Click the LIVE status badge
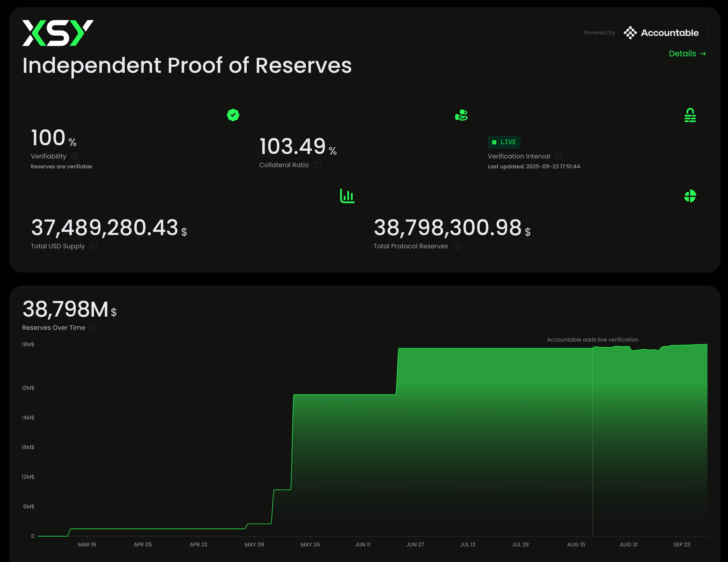This screenshot has width=728, height=562. pos(504,142)
